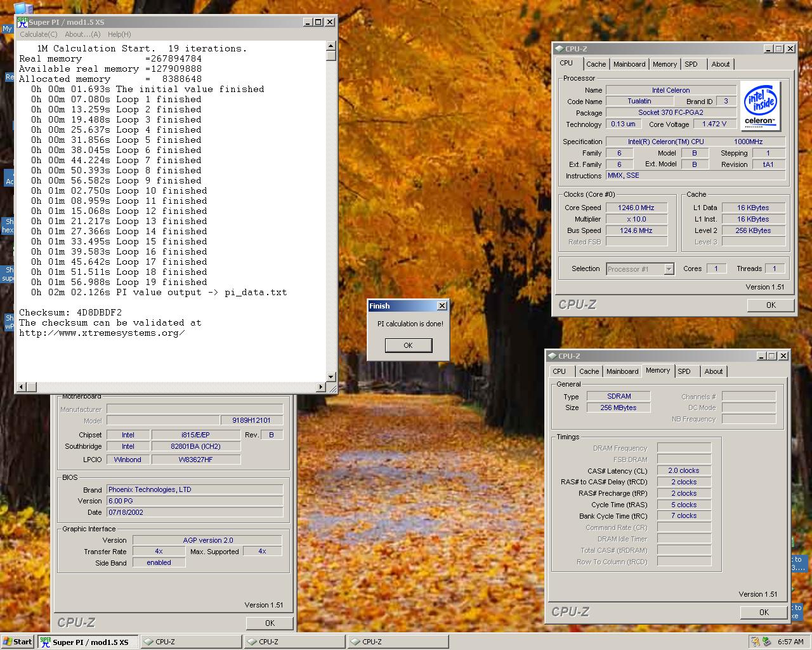812x650 pixels.
Task: Click the Super PI scroll up arrow
Action: click(x=331, y=46)
